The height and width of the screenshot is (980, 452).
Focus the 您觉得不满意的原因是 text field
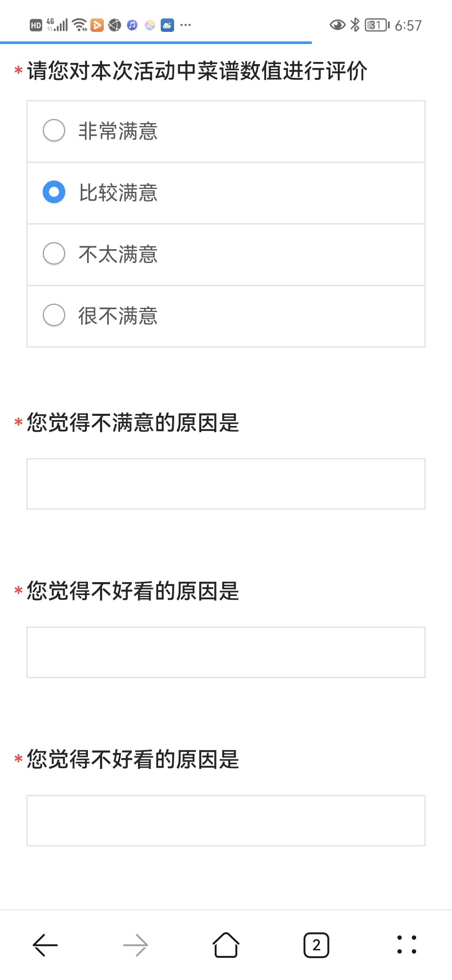226,484
